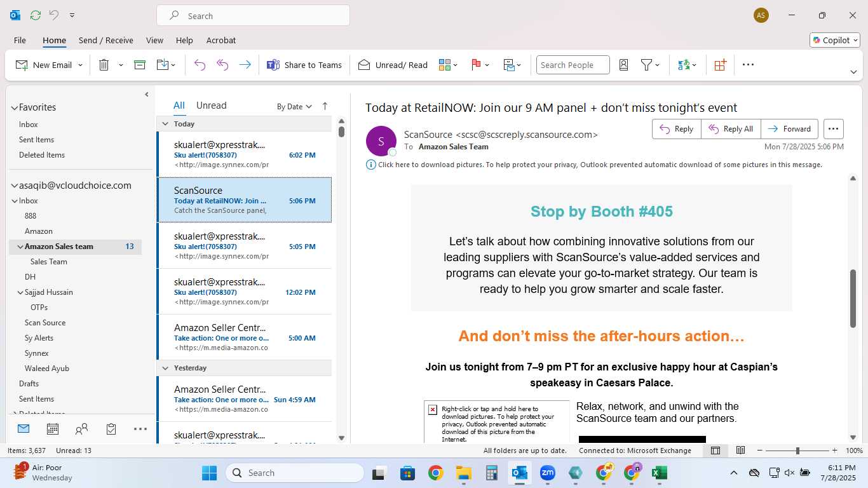Click Share to Teams
868x488 pixels.
click(x=304, y=65)
